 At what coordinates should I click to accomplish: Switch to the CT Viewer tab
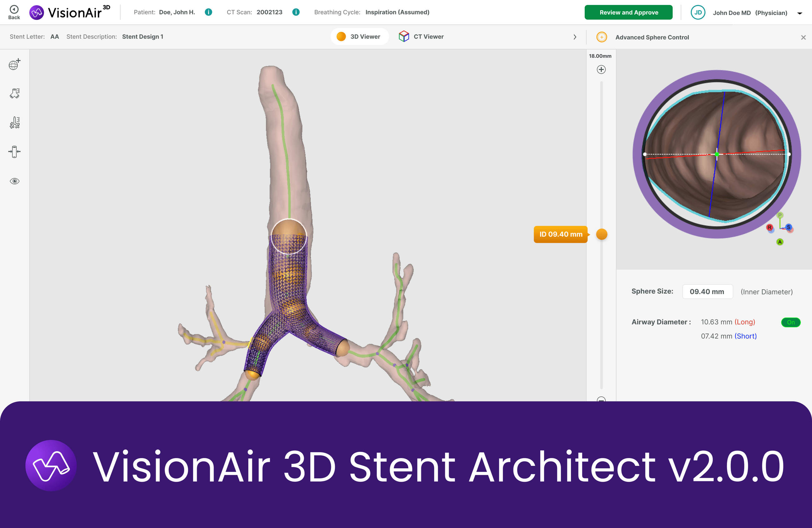tap(421, 36)
